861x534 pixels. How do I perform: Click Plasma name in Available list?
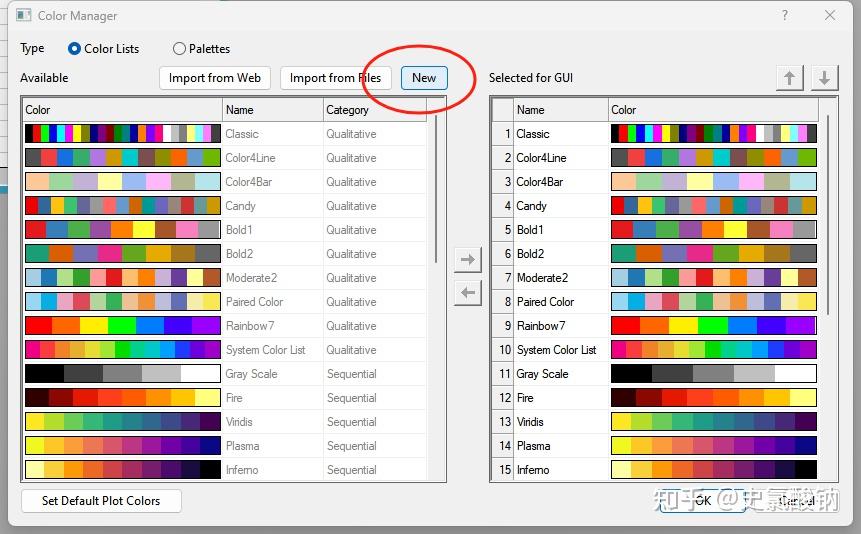pyautogui.click(x=242, y=446)
